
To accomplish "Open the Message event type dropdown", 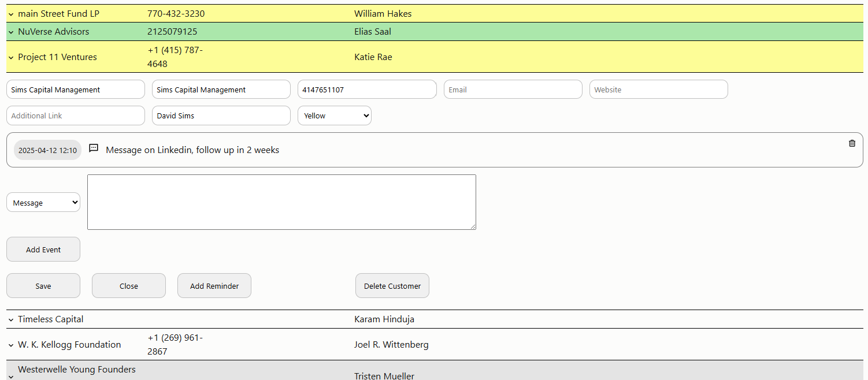I will (43, 202).
